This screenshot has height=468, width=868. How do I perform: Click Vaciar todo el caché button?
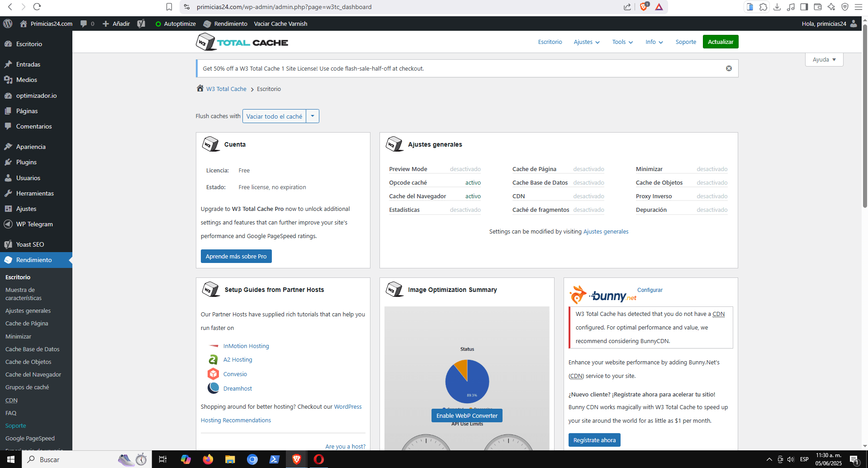274,116
